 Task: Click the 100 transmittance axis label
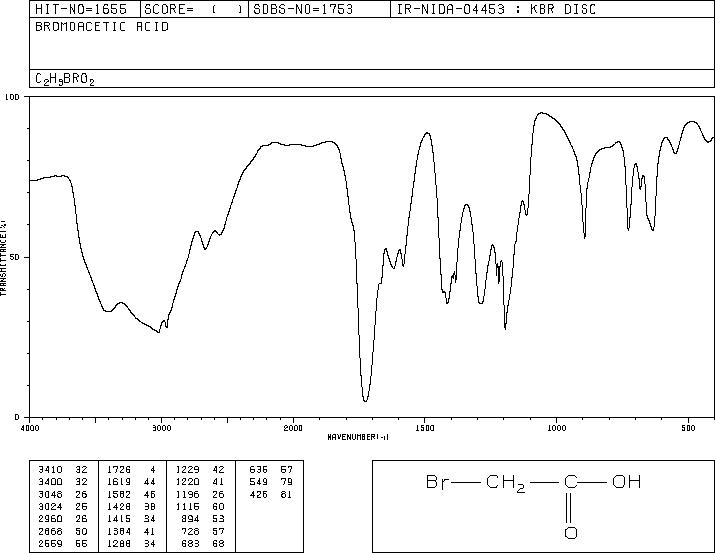(x=11, y=97)
